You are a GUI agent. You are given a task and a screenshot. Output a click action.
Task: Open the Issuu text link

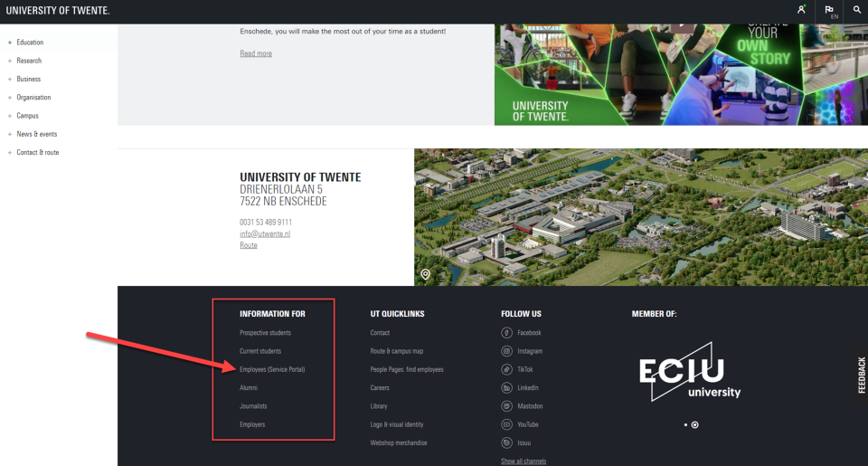(524, 442)
